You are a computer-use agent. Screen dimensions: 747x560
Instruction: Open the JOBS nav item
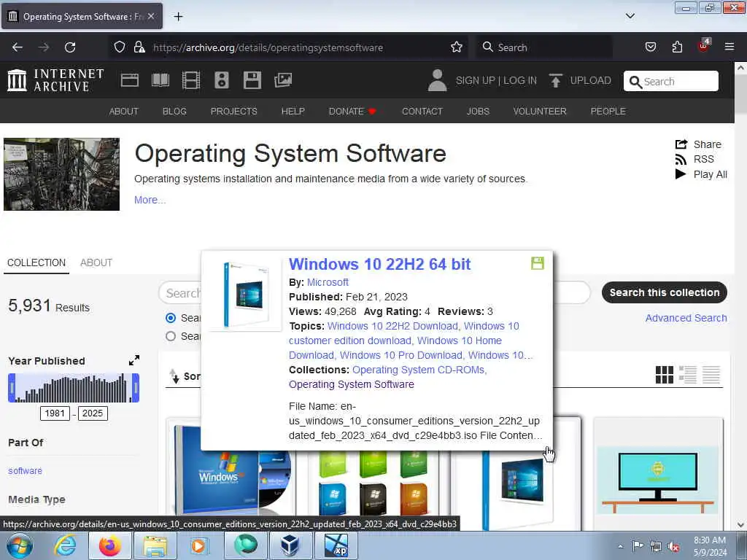point(478,111)
